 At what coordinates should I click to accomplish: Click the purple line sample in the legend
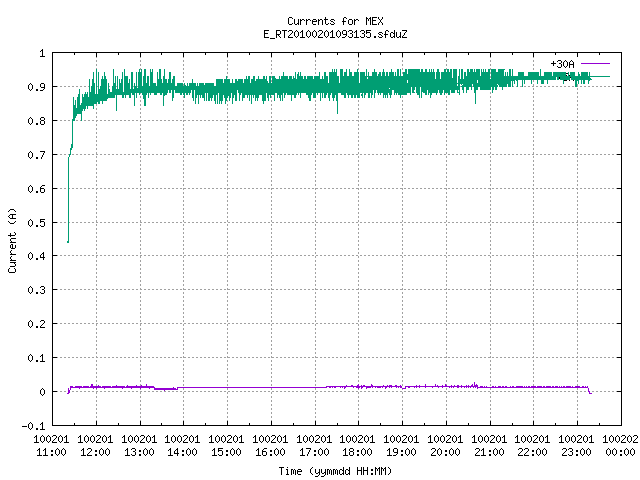coord(595,64)
